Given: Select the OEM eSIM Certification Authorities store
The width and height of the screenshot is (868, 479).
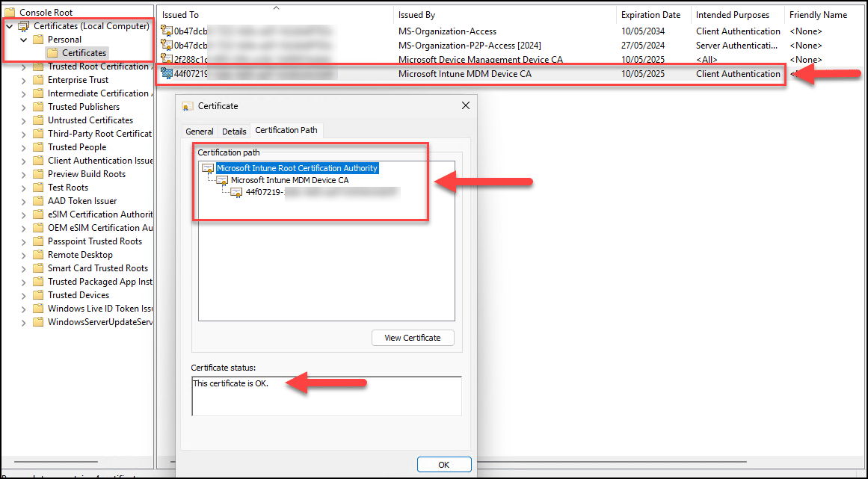Looking at the screenshot, I should coord(100,228).
